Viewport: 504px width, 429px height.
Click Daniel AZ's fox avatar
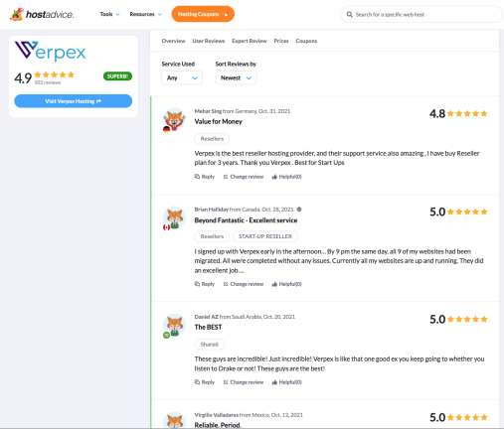coord(174,325)
